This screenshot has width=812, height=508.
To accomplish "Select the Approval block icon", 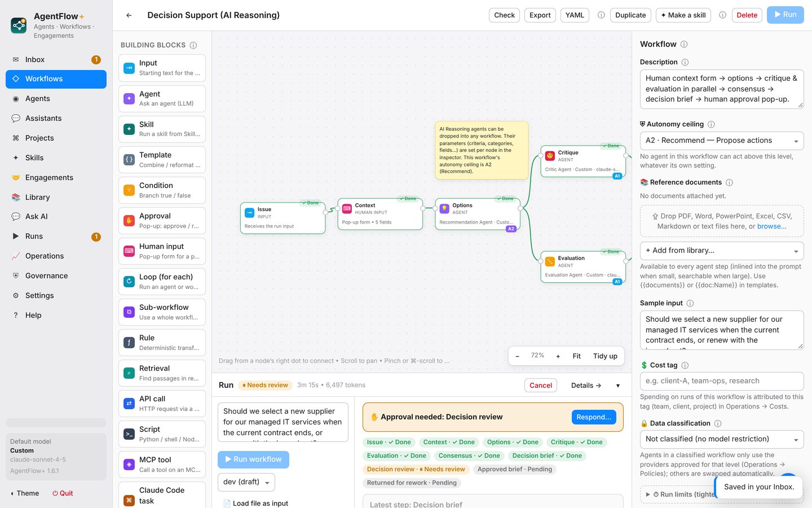I will coord(129,220).
